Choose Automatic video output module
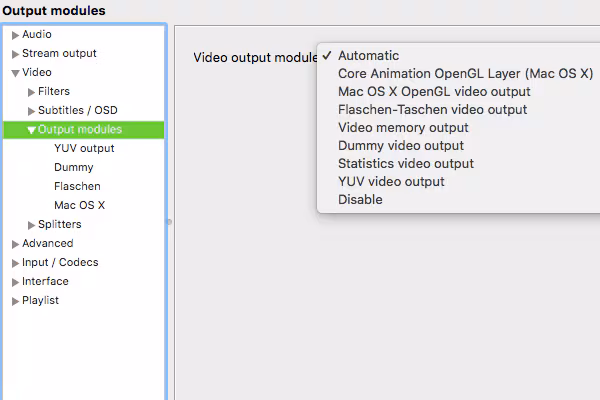The width and height of the screenshot is (600, 400). coord(368,56)
